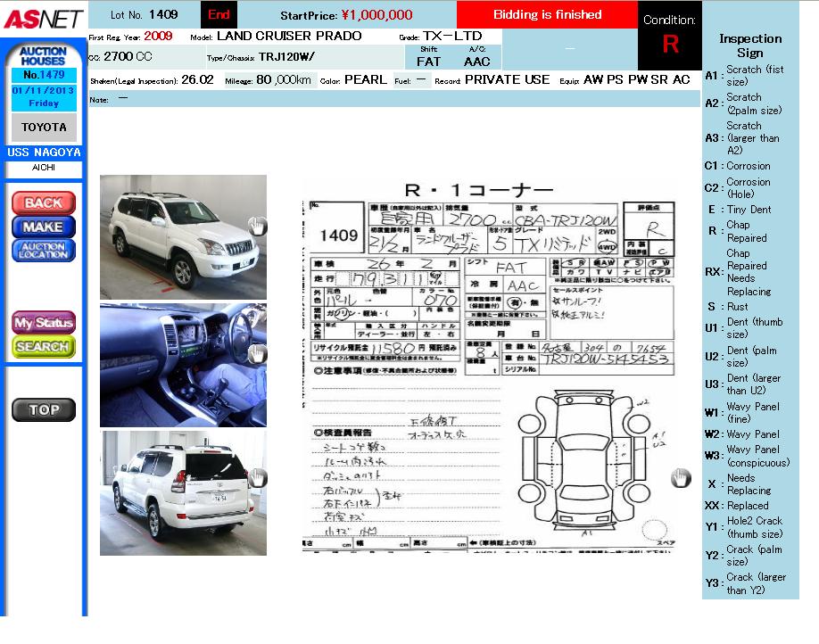This screenshot has height=644, width=819.
Task: Click the zoom hand on the front photo
Action: (x=257, y=226)
